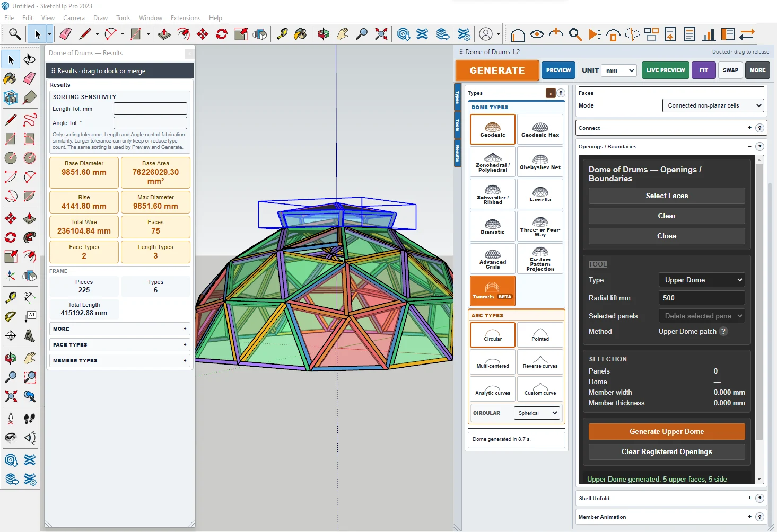Open the Draw menu
This screenshot has width=777, height=532.
point(100,17)
